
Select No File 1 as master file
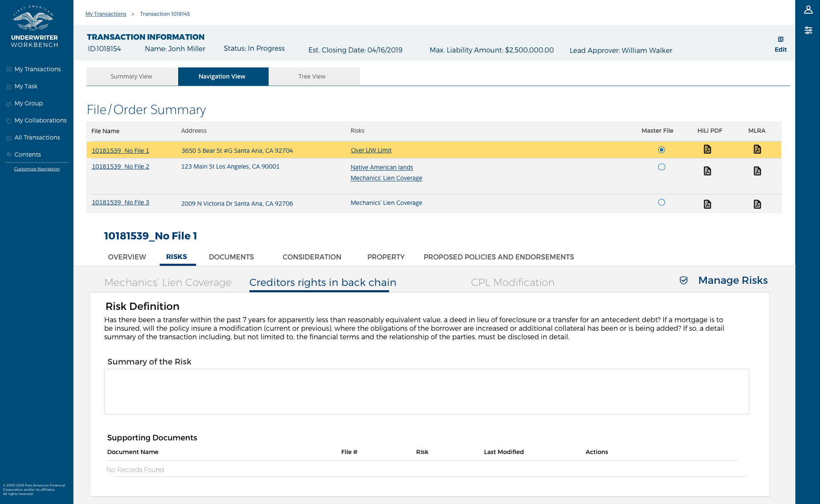[x=661, y=150]
